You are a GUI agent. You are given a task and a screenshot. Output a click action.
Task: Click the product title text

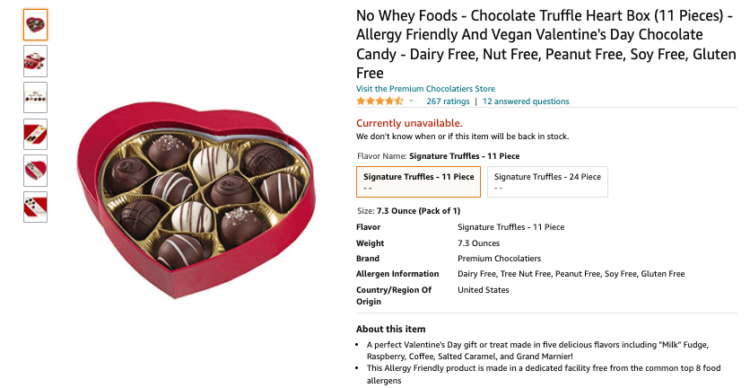(546, 44)
